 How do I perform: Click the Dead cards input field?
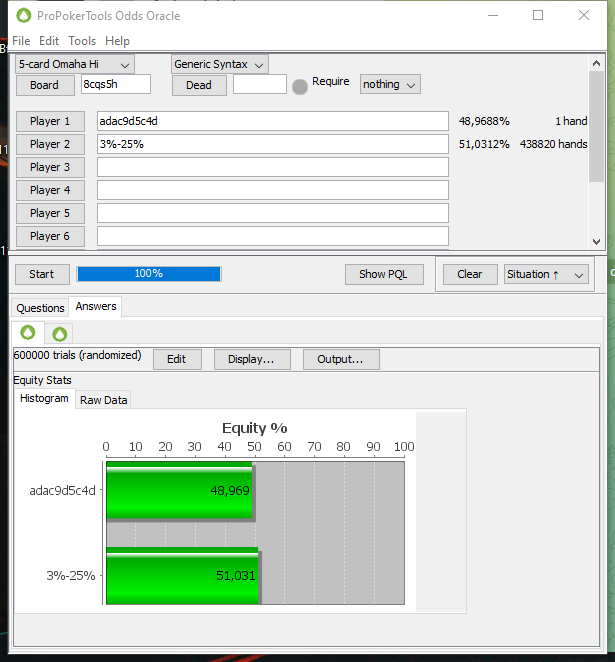click(x=260, y=84)
